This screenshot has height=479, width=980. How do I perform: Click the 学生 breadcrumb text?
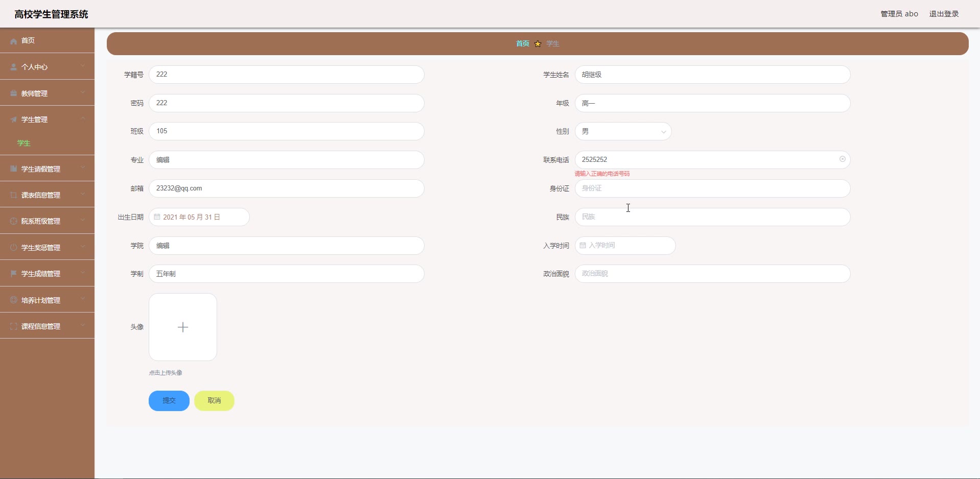click(553, 44)
